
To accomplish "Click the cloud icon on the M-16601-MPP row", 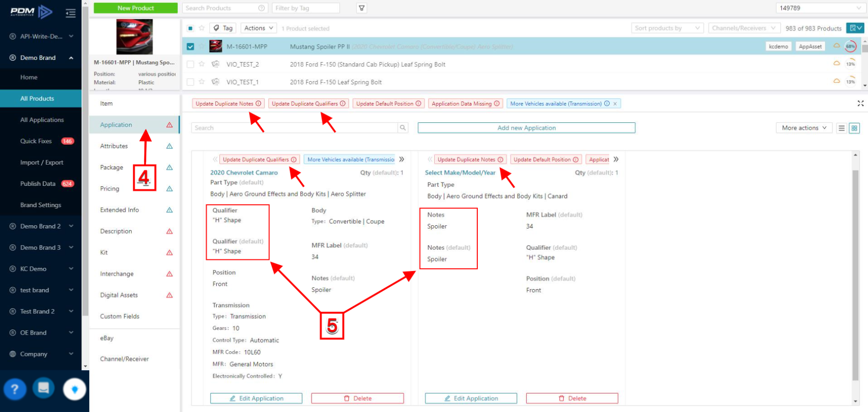I will coord(837,46).
